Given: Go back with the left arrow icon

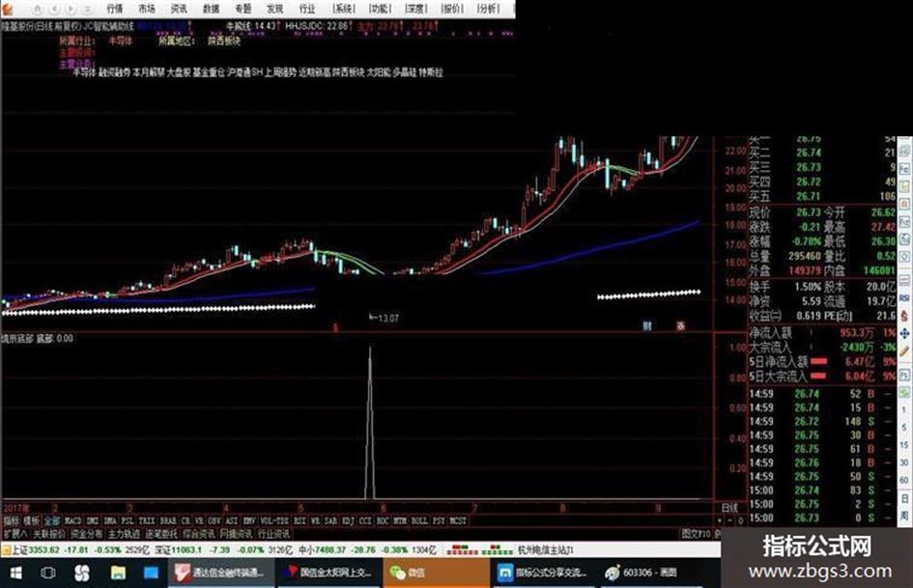Looking at the screenshot, I should (54, 9).
